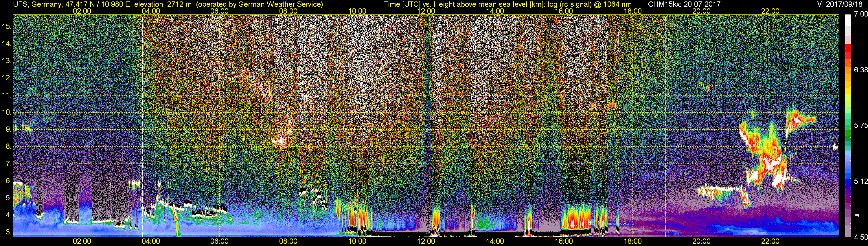868x246 pixels.
Task: Click the "10:00" label on the top time axis
Action: click(357, 11)
